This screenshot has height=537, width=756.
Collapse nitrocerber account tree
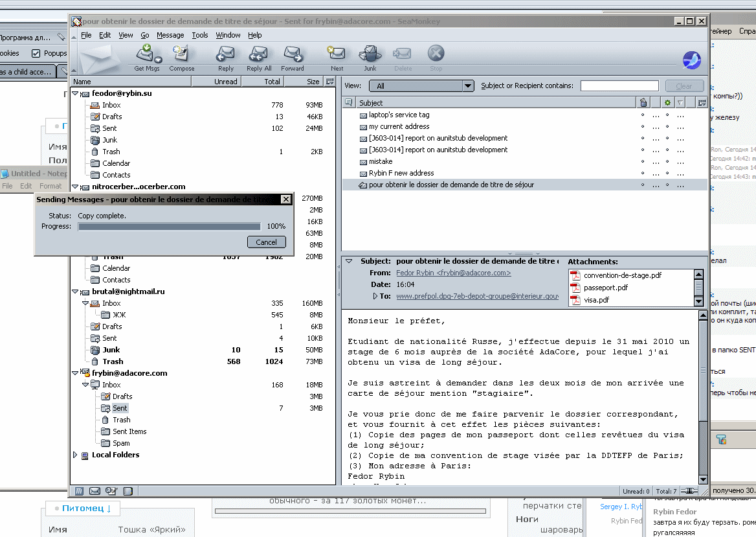[x=75, y=187]
